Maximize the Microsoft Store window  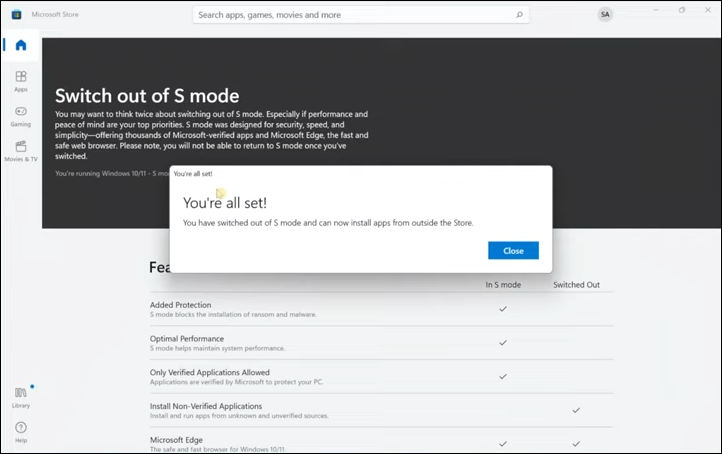point(682,10)
